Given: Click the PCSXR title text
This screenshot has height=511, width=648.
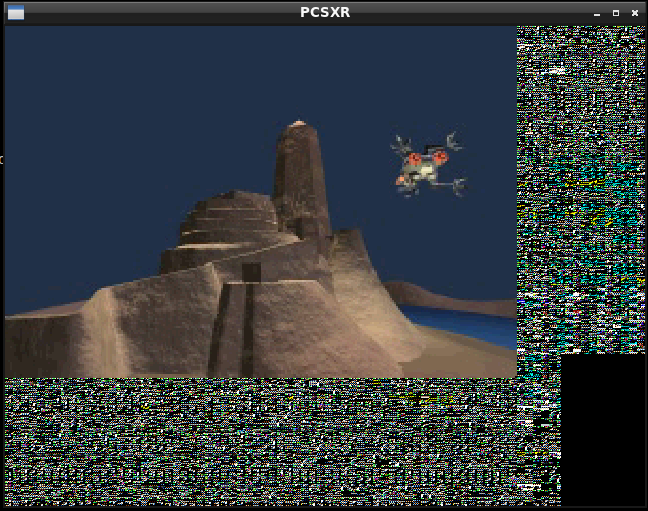Looking at the screenshot, I should 325,12.
